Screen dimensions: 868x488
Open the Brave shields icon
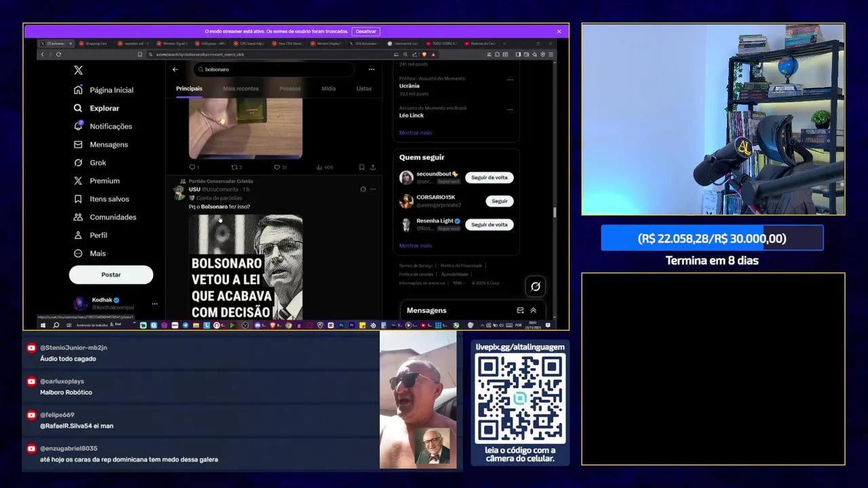coord(425,54)
